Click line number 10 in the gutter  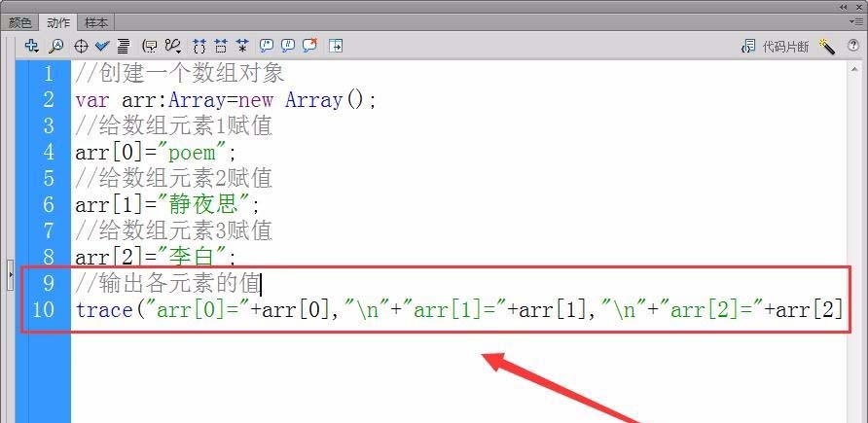[x=43, y=309]
